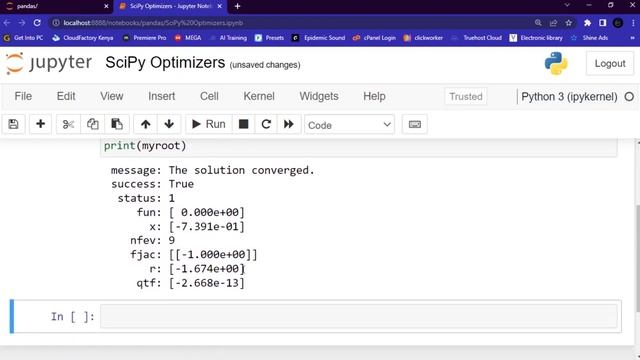Screen dimensions: 640x360
Task: Open the Widgets menu
Action: pos(319,96)
